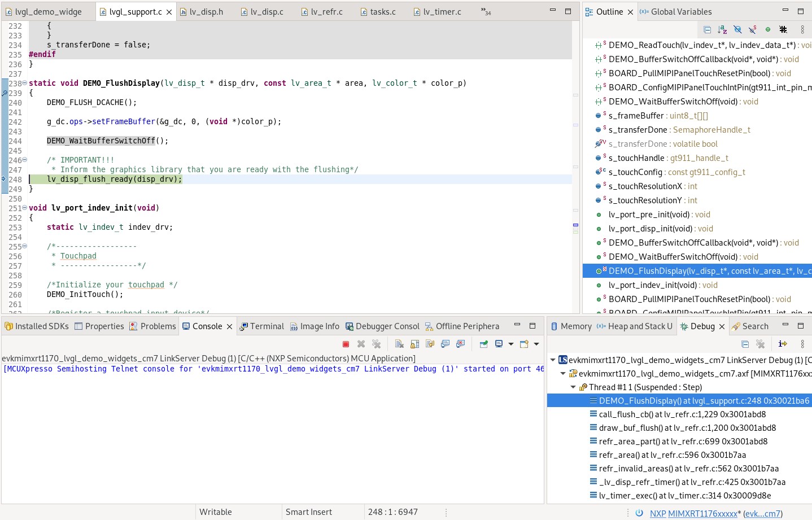Remove all terminated launches from Console toolbar
Screen dimensions: 812x520
[376, 344]
